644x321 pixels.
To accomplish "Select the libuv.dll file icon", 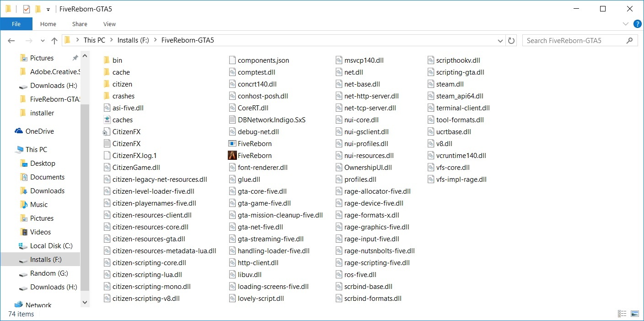I will [232, 274].
